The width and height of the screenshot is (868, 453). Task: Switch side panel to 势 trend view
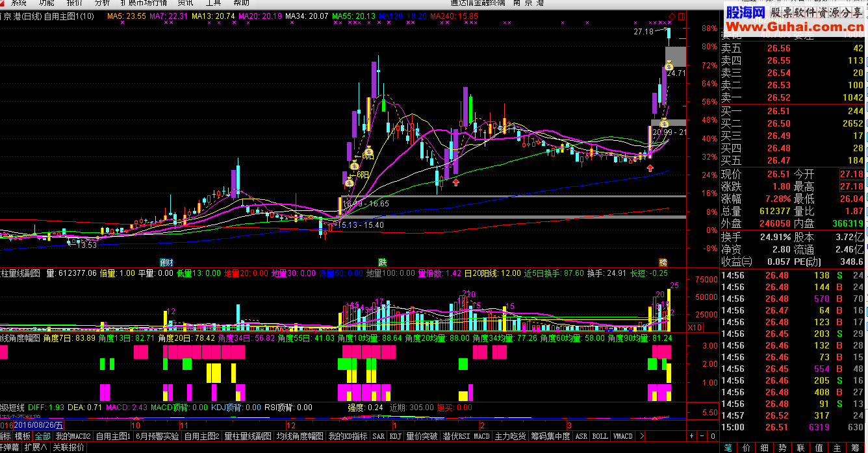coord(783,447)
